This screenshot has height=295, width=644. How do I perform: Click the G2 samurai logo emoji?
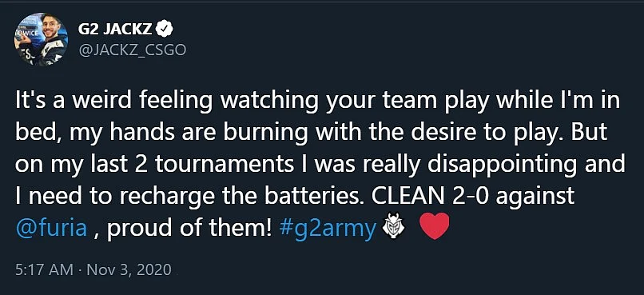tap(393, 227)
